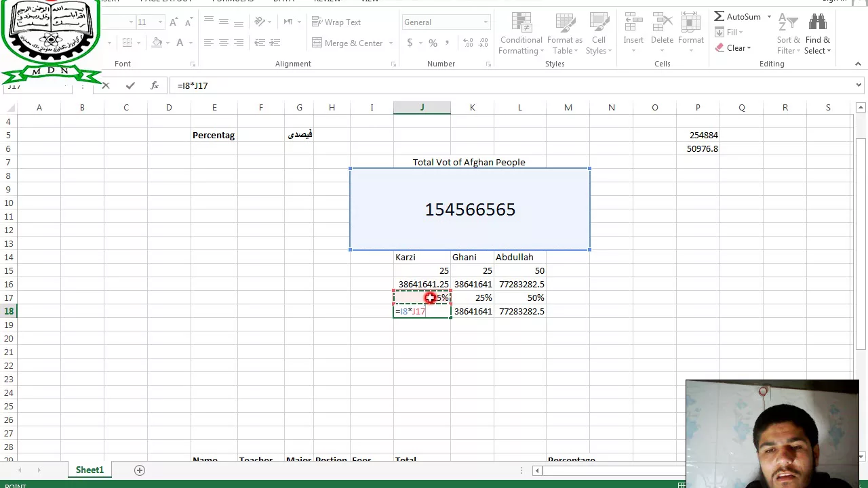Apply Bottom Align to the cell
The image size is (868, 488).
[x=239, y=22]
